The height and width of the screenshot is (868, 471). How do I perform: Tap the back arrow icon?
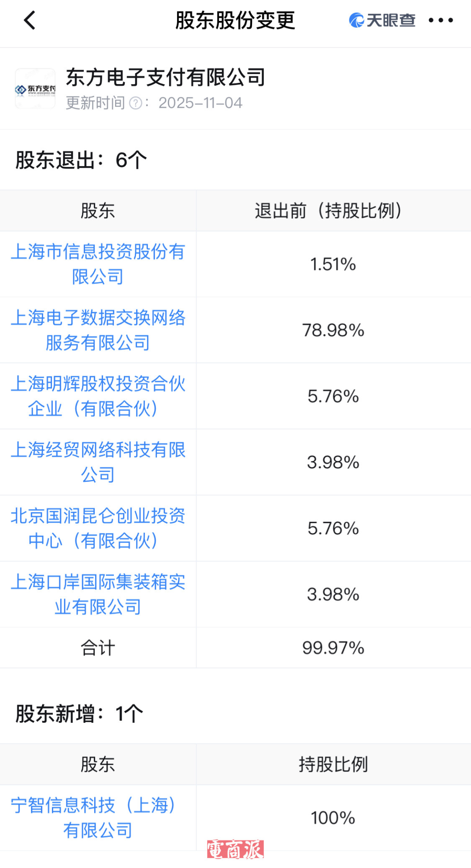click(x=30, y=20)
